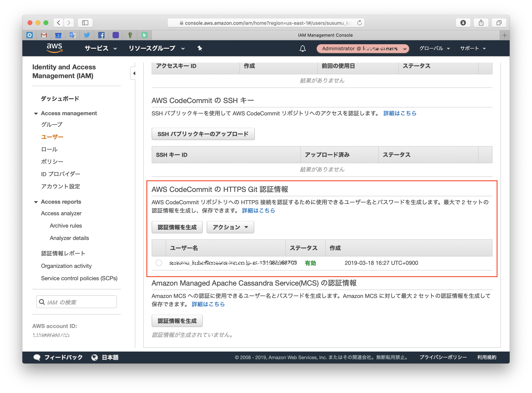Click the Safari share icon
This screenshot has height=393, width=532.
pos(481,23)
